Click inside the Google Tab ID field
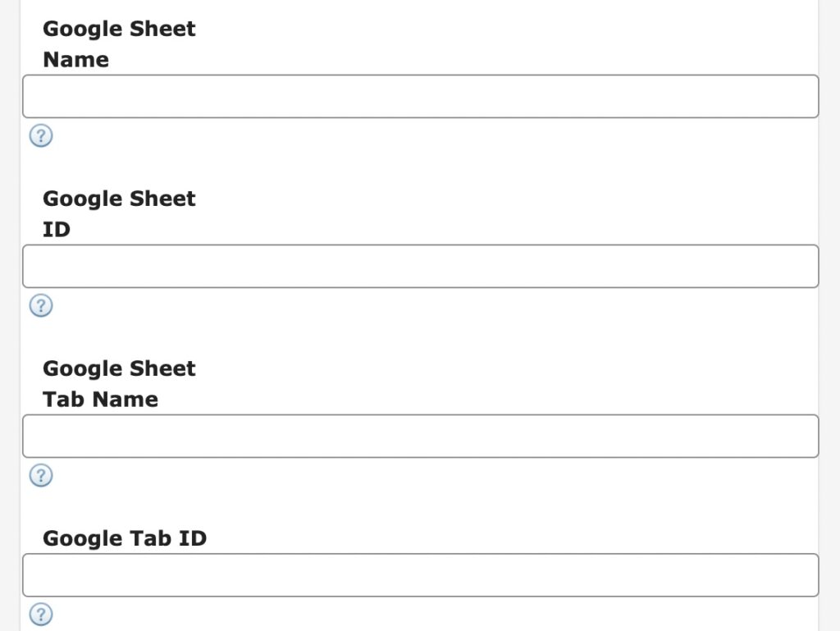 click(x=420, y=575)
